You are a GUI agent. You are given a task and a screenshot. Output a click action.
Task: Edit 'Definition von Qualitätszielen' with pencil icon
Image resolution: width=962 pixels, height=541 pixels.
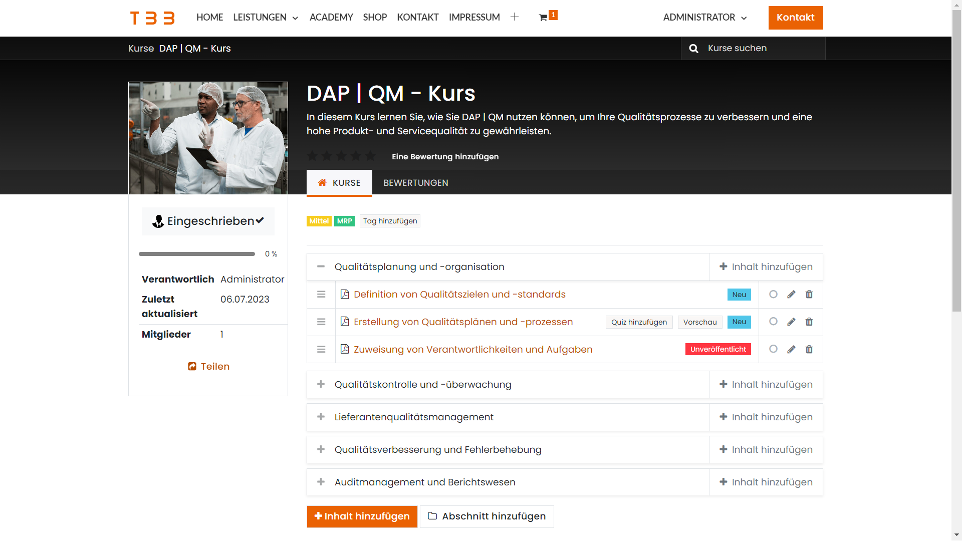coord(791,294)
